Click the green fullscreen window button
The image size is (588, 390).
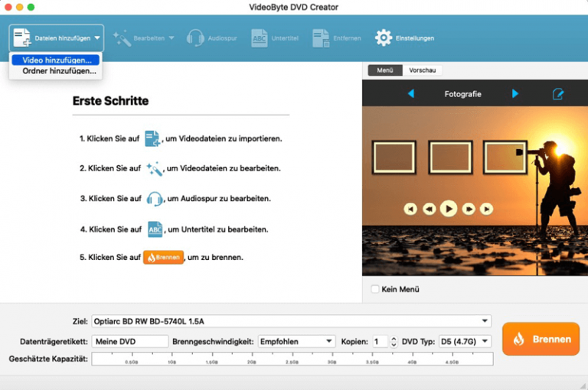click(31, 7)
